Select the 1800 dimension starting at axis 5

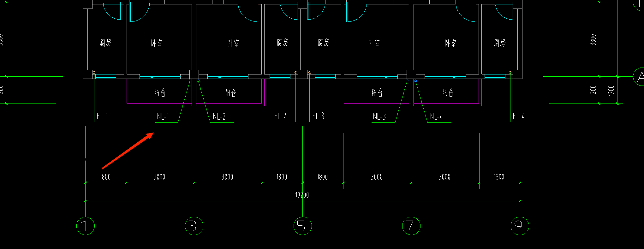(322, 177)
